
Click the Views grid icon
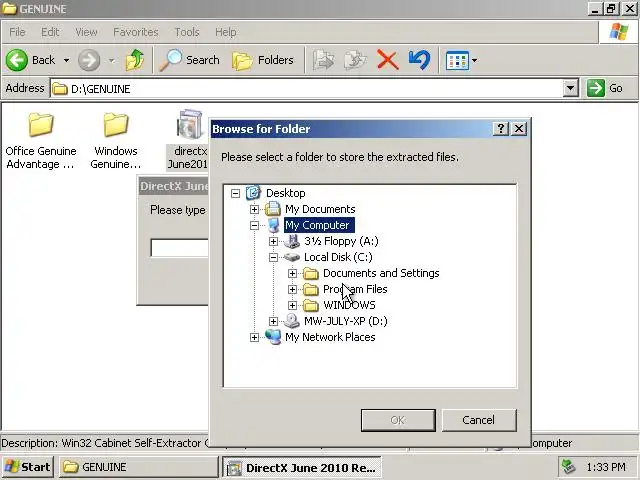(457, 61)
